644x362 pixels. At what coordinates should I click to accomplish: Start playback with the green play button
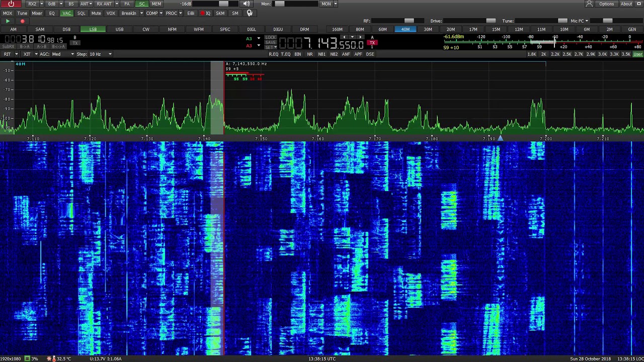(8, 21)
